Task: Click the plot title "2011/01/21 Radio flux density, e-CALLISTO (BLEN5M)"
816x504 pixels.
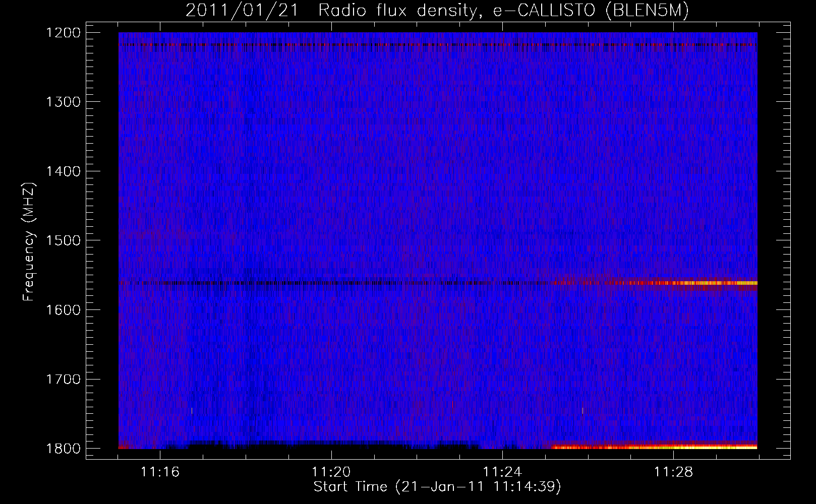Action: coord(437,11)
